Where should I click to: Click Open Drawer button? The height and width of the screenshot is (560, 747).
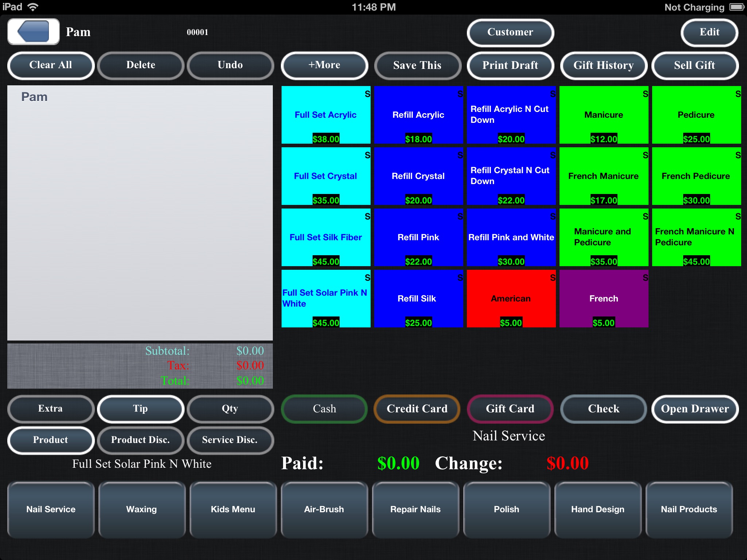click(x=695, y=409)
